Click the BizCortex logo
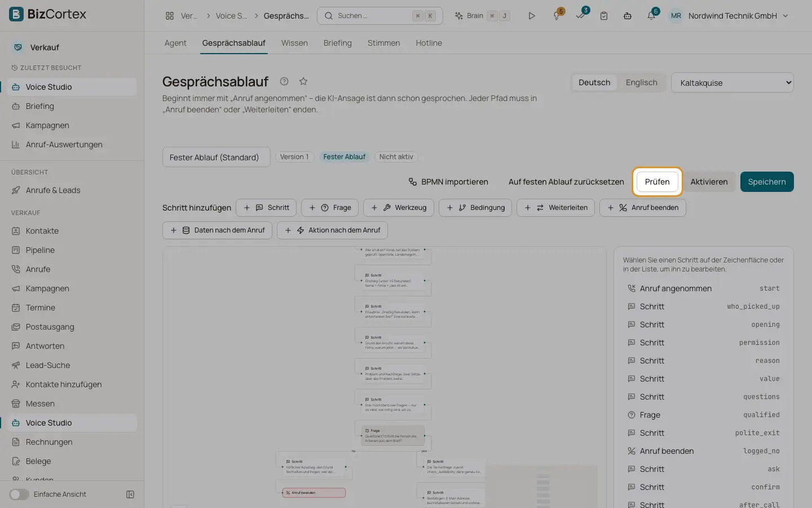 click(48, 15)
